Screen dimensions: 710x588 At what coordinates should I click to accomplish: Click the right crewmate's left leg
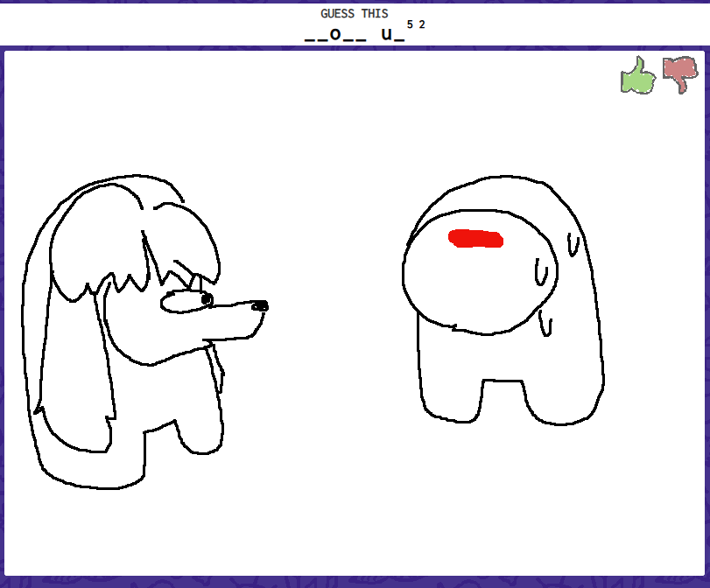pos(453,398)
